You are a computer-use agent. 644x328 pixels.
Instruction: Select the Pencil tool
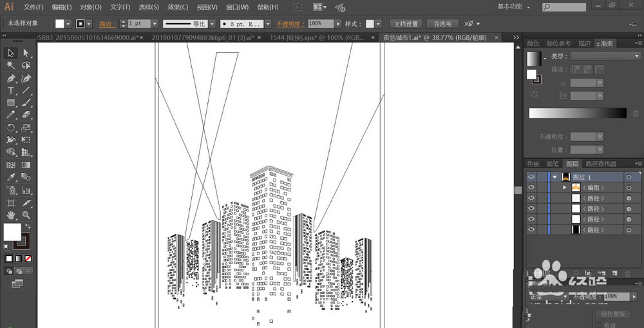click(11, 115)
